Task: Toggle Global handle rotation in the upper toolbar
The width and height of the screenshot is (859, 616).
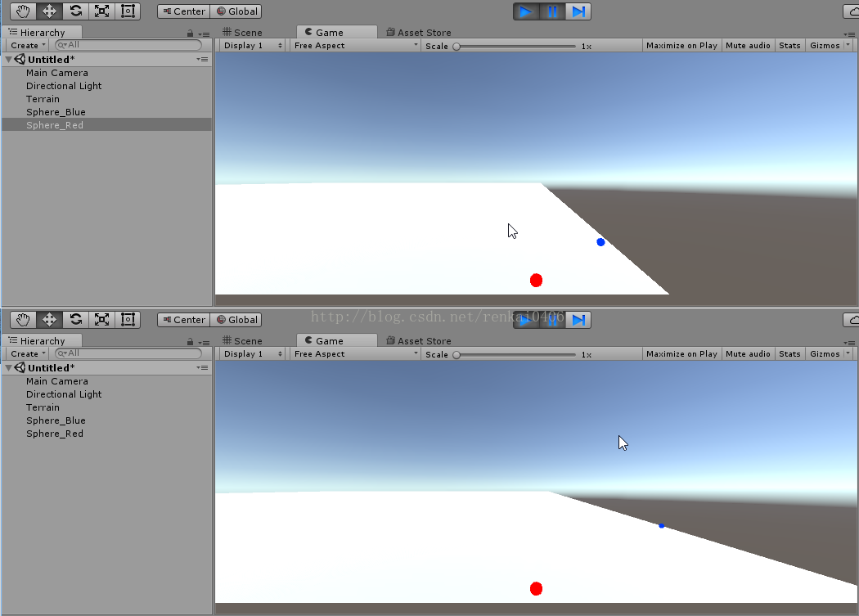Action: click(x=236, y=11)
